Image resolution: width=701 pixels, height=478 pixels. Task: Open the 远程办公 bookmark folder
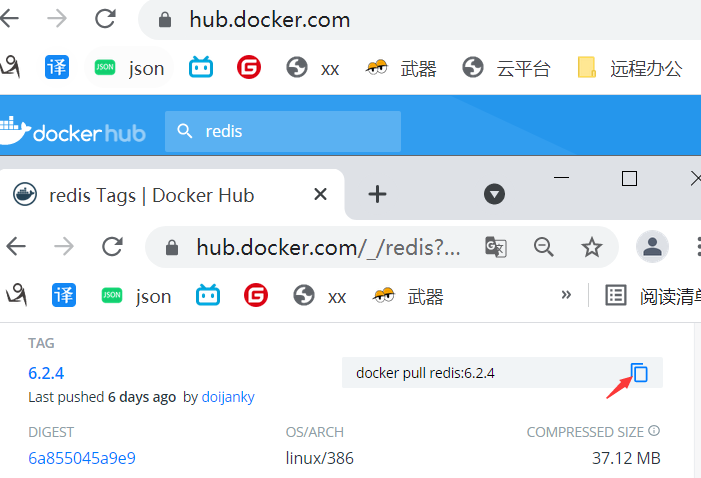coord(629,68)
